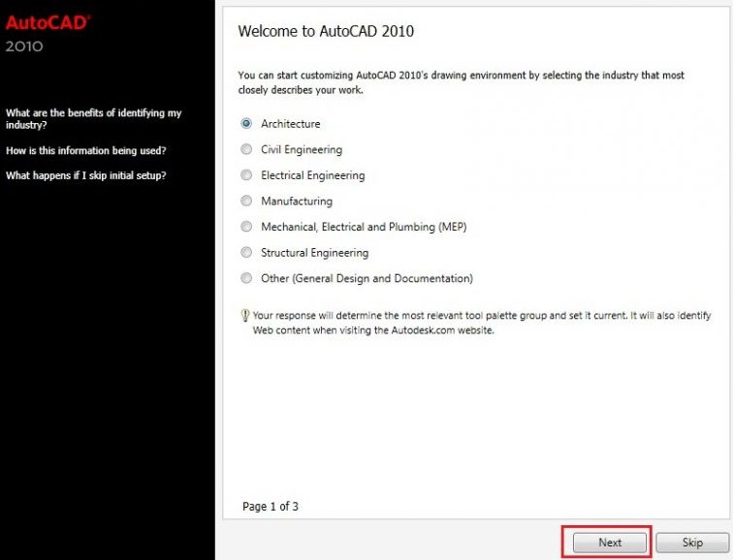Click the lightbulb tip icon

pyautogui.click(x=245, y=316)
